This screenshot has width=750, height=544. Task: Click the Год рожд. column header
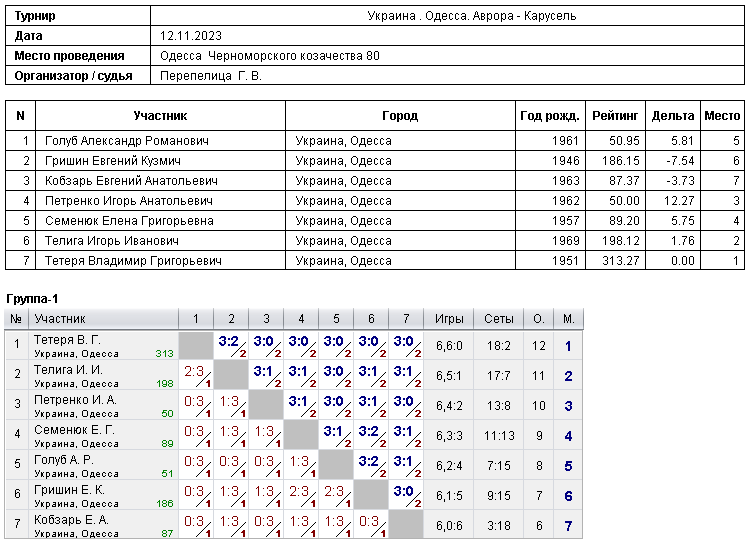point(550,115)
